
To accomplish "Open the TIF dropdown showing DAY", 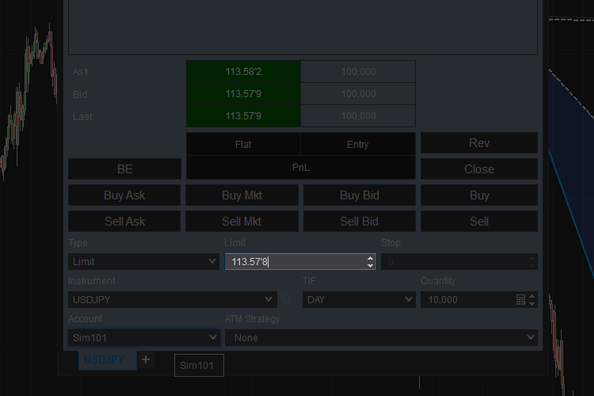I will click(359, 299).
